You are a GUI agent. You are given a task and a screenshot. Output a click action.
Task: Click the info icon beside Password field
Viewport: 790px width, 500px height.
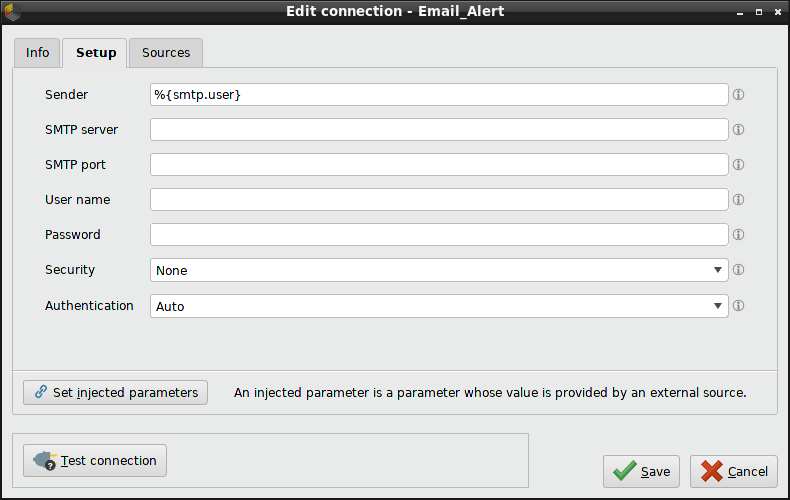coord(739,235)
